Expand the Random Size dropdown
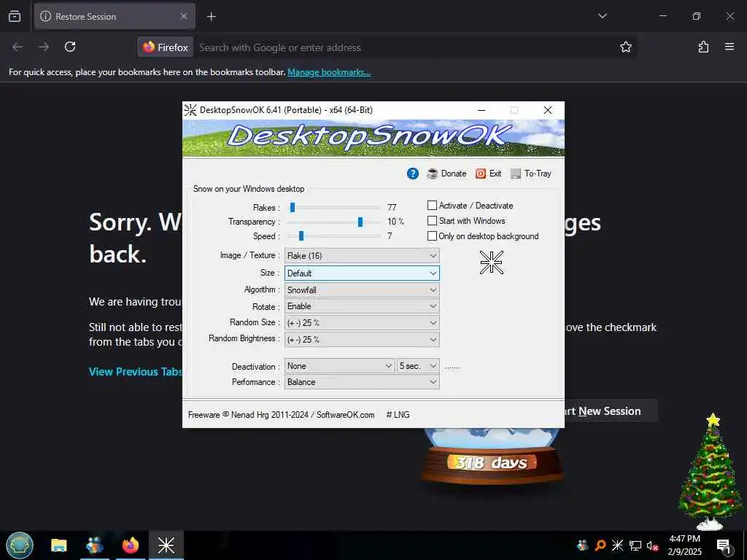The image size is (747, 560). [362, 323]
